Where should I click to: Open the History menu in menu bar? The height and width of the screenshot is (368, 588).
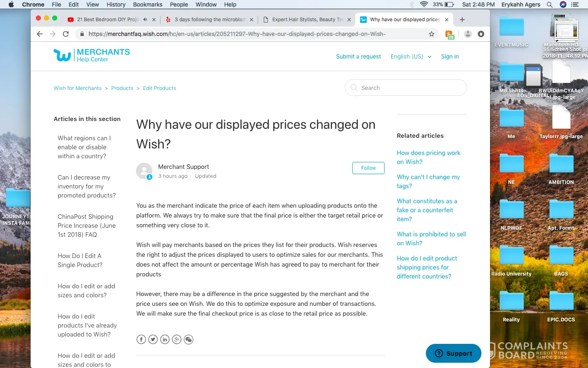116,4
